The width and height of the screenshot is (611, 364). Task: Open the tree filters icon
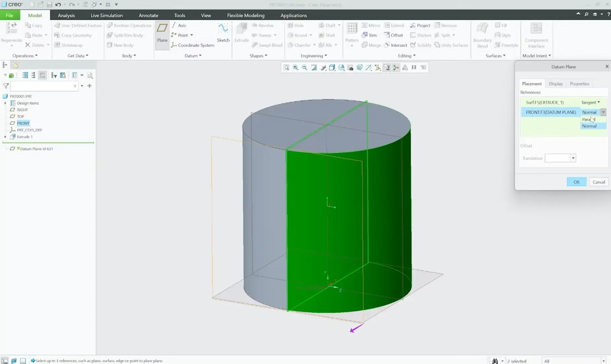tap(54, 75)
